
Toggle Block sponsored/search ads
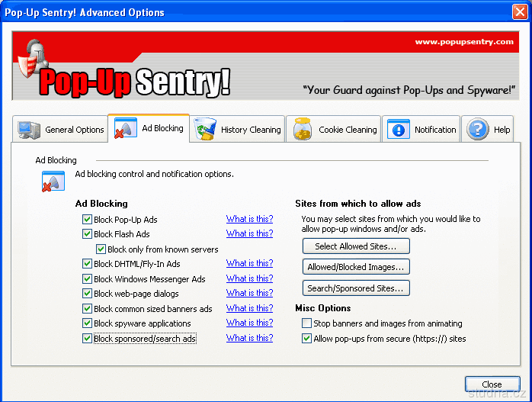point(87,339)
